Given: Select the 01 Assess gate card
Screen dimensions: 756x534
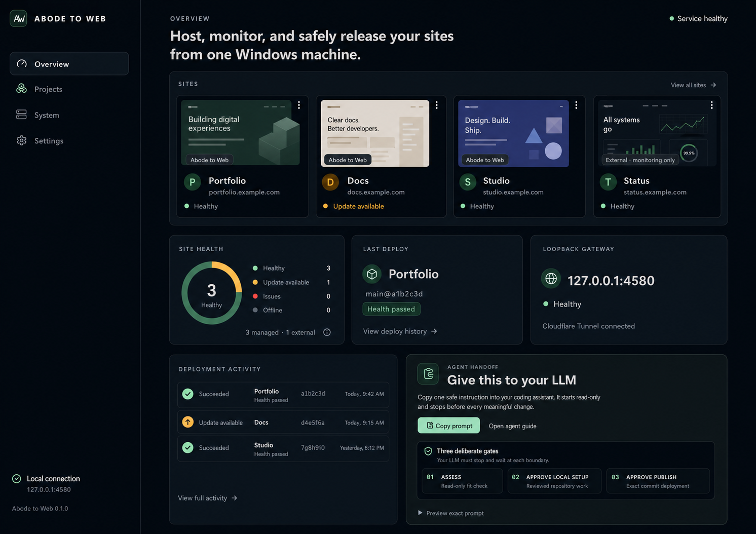Looking at the screenshot, I should pos(462,481).
